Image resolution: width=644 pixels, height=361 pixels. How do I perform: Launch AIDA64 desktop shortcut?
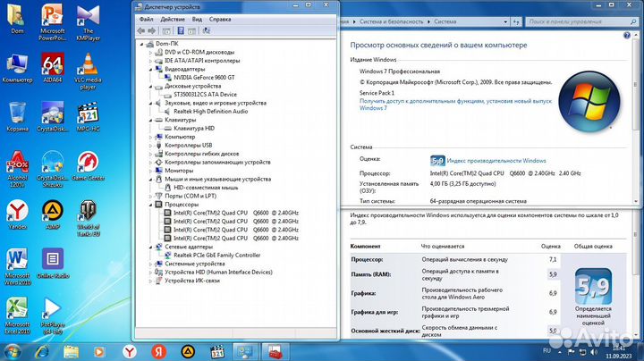(52, 68)
